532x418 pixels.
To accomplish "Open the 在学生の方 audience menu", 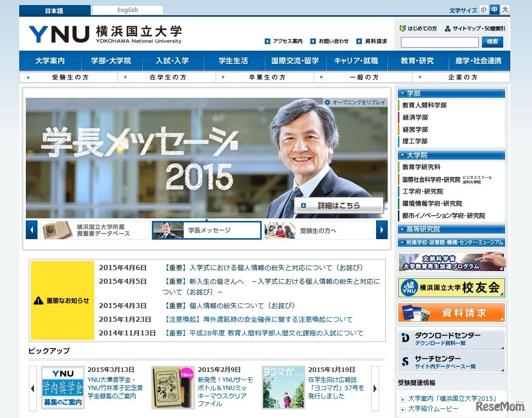I will tap(167, 78).
